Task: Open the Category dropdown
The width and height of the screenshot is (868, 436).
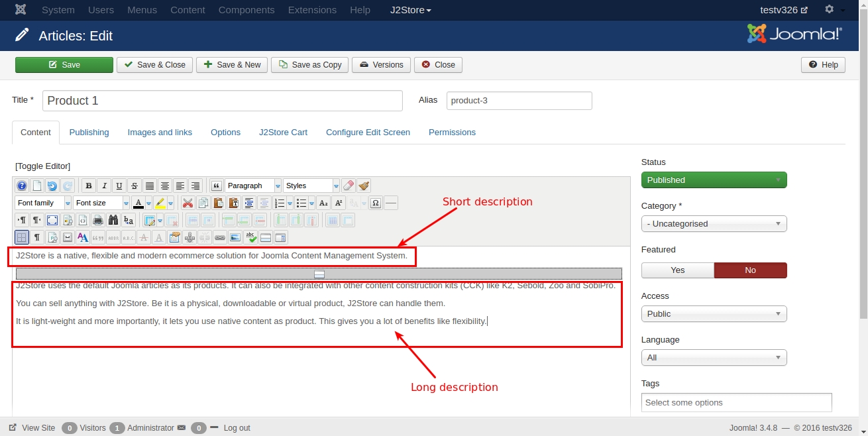Action: (714, 224)
